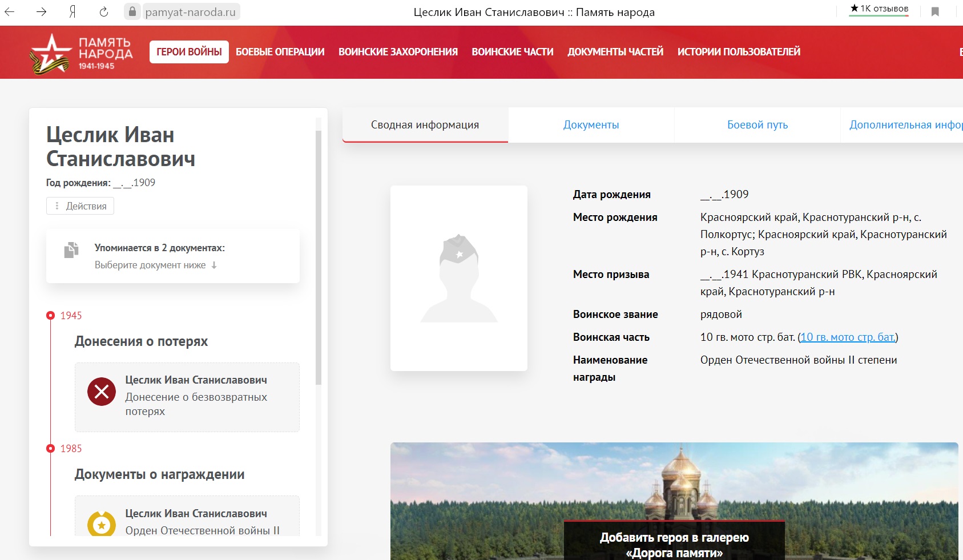Click Добавить героя в галерею button

[x=674, y=544]
